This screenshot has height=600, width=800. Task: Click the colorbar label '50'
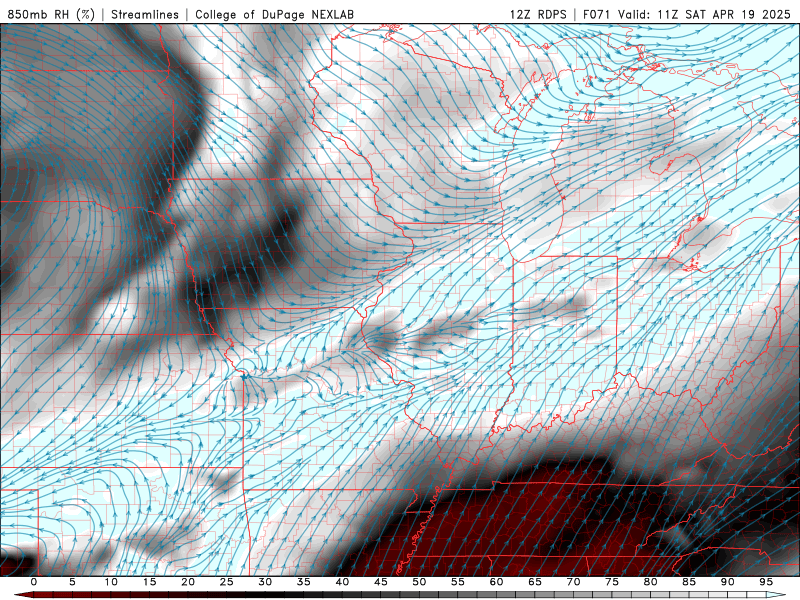tap(419, 582)
